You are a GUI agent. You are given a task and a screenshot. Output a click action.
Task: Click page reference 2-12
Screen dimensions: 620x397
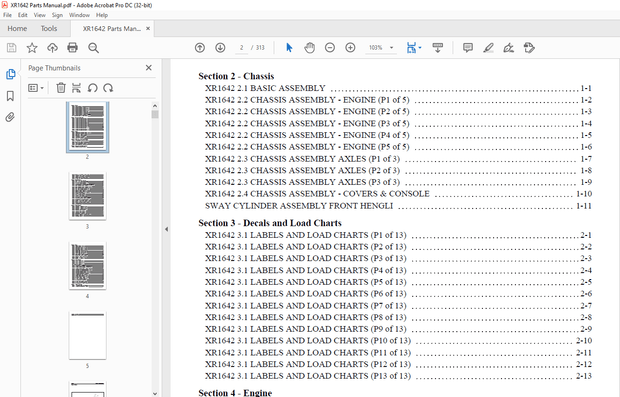click(584, 364)
